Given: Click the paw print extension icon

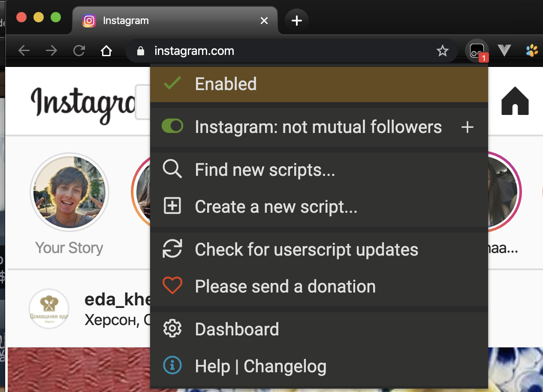Looking at the screenshot, I should (x=532, y=51).
